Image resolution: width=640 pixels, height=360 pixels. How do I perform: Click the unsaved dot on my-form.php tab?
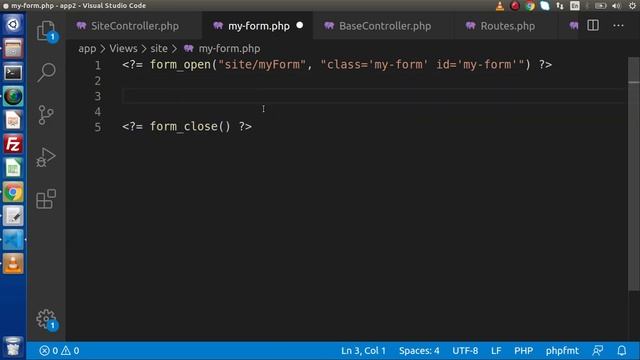[x=300, y=25]
